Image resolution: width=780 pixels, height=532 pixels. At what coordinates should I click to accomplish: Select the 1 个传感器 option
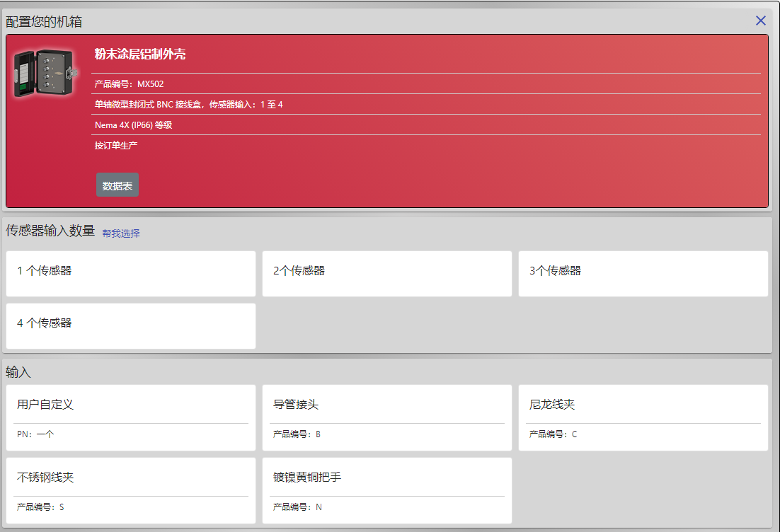(x=131, y=274)
